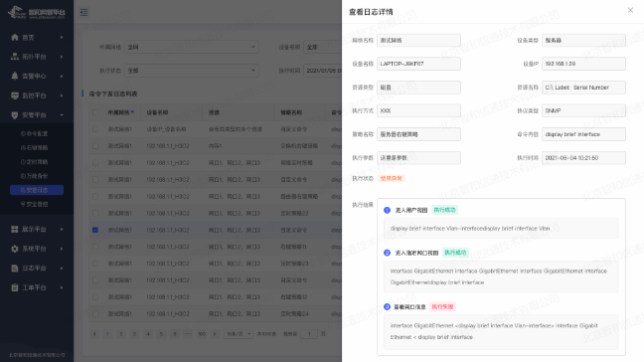This screenshot has height=362, width=644.
Task: Click step 1 circle in 执行结果
Action: point(387,210)
